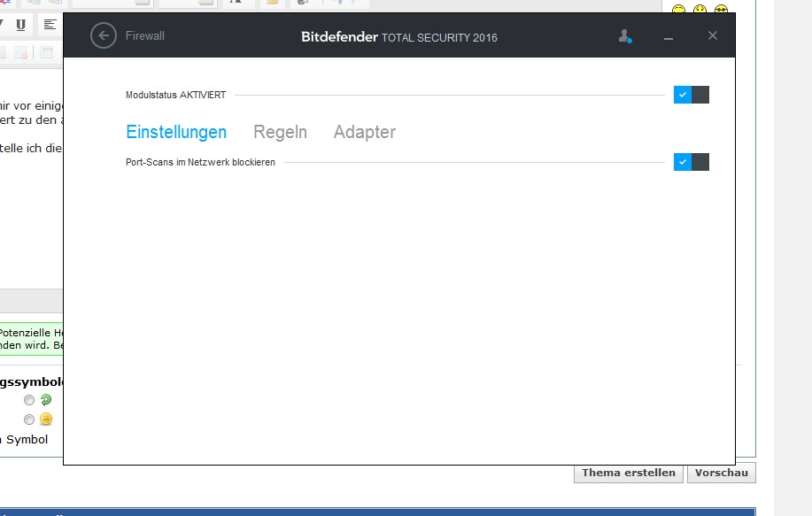Minimize the Bitdefender window
Image resolution: width=812 pixels, height=516 pixels.
coord(669,38)
